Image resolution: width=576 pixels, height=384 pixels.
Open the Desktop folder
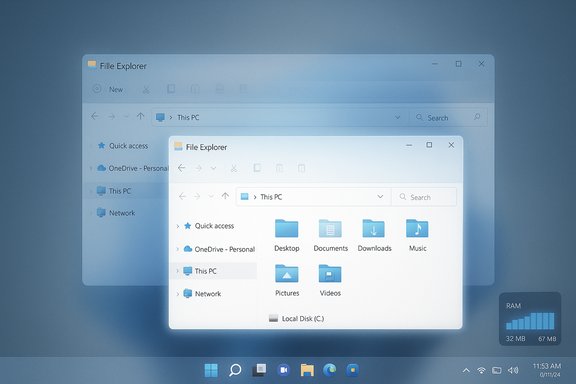(x=287, y=235)
